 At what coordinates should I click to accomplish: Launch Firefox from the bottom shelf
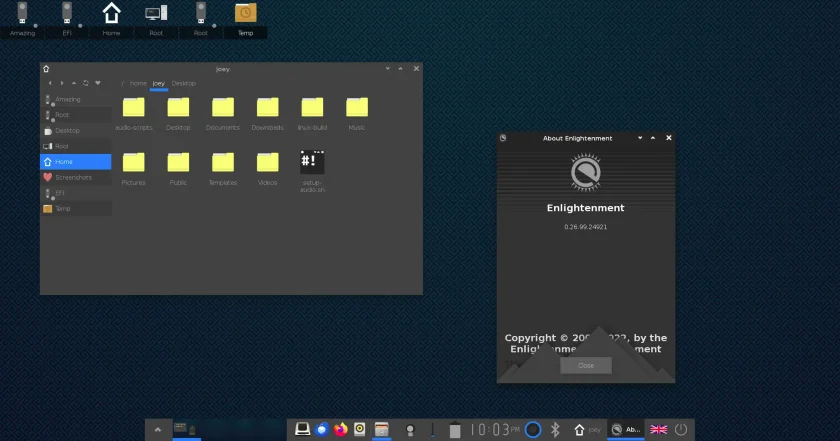point(341,429)
